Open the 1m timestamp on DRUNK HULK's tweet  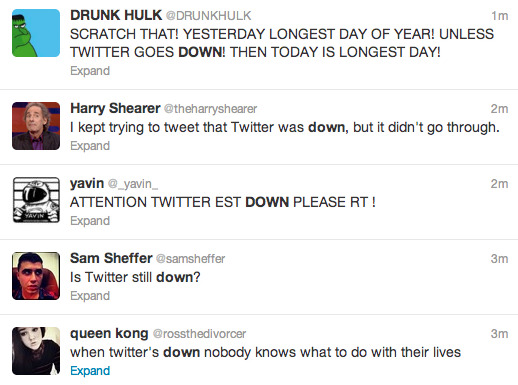coord(499,16)
